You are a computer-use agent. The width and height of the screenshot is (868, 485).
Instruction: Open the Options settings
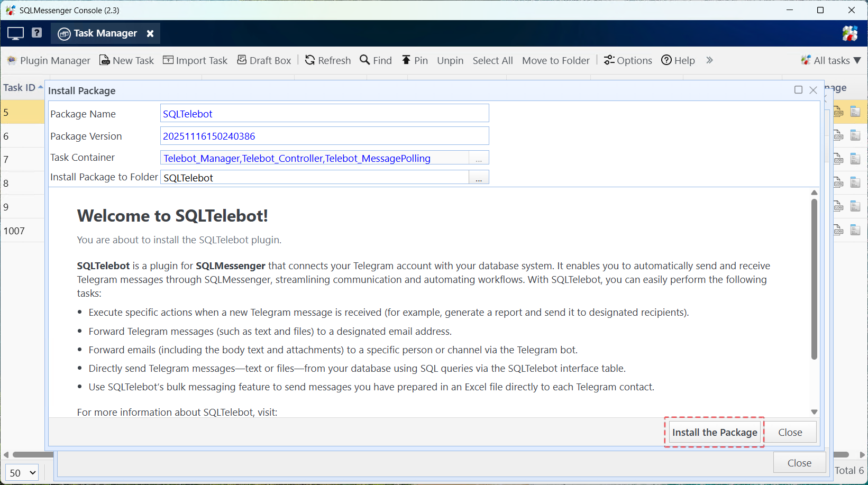click(628, 60)
